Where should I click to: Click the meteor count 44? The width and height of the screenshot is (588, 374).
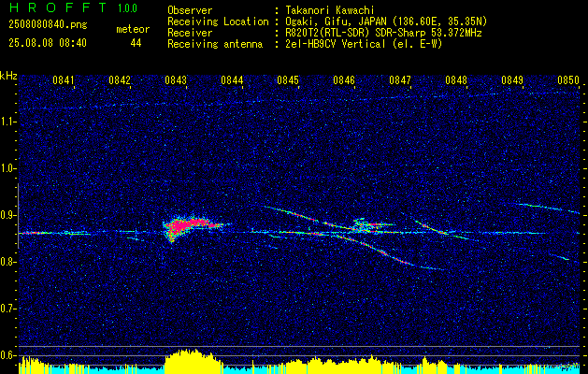[136, 43]
